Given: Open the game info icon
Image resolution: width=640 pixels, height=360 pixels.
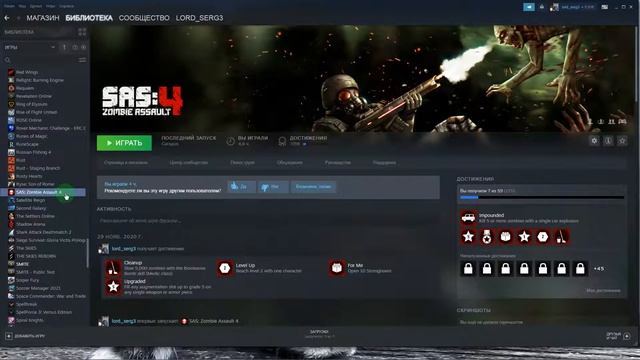Looking at the screenshot, I should 608,141.
